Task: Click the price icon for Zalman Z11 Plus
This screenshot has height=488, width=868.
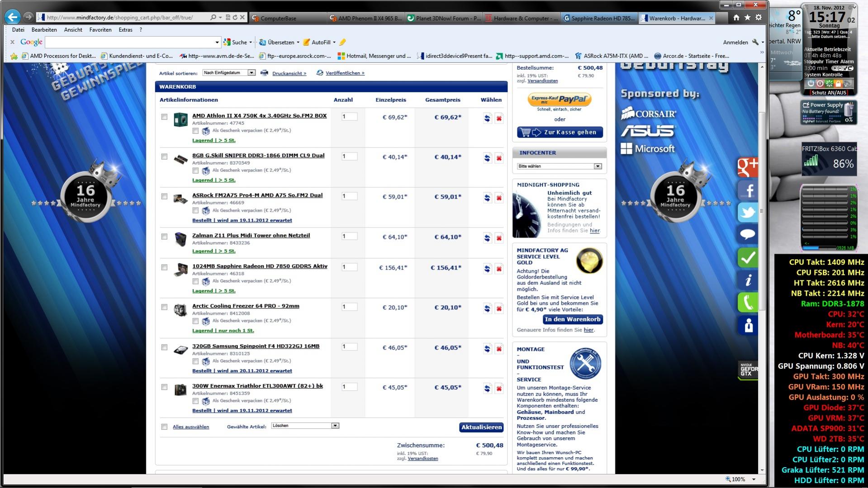Action: click(487, 238)
